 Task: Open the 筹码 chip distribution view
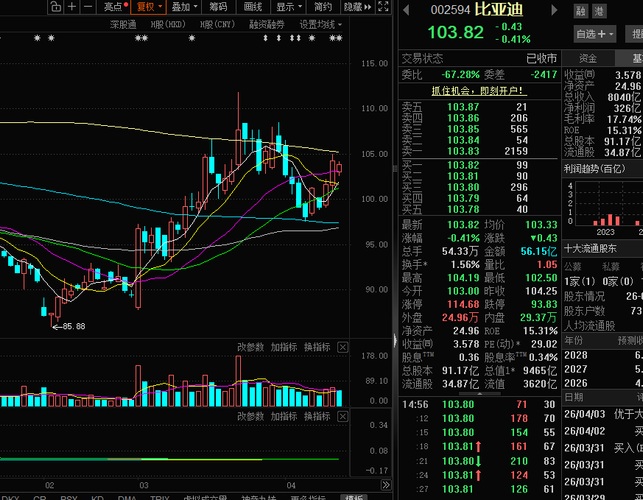(218, 7)
